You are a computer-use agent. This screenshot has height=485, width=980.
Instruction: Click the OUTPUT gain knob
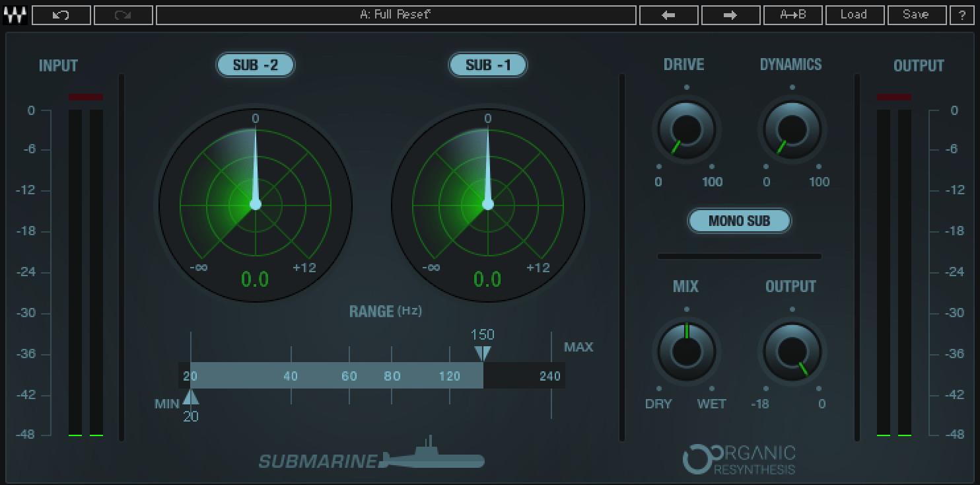click(792, 352)
